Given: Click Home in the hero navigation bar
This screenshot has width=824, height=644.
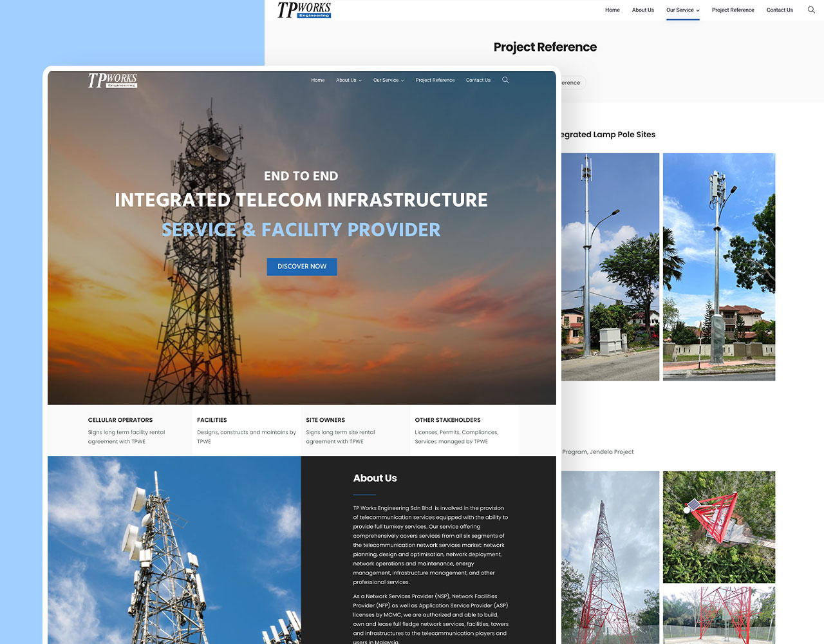Looking at the screenshot, I should pyautogui.click(x=317, y=80).
